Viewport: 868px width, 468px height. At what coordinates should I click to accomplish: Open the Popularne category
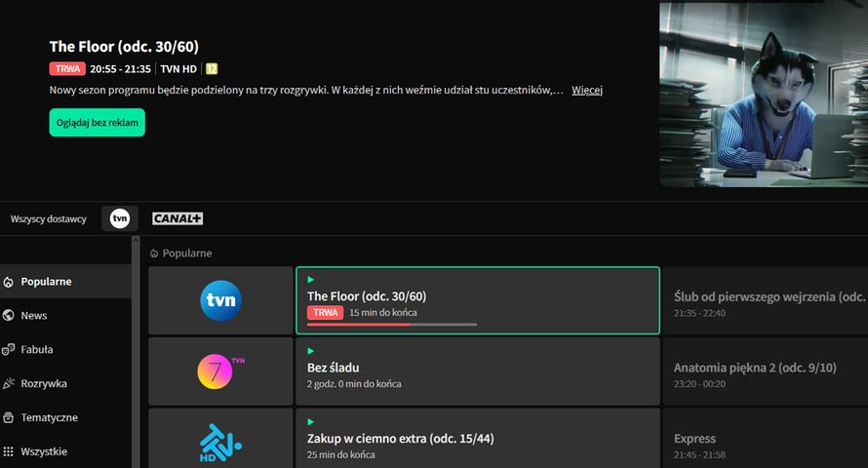pyautogui.click(x=65, y=282)
